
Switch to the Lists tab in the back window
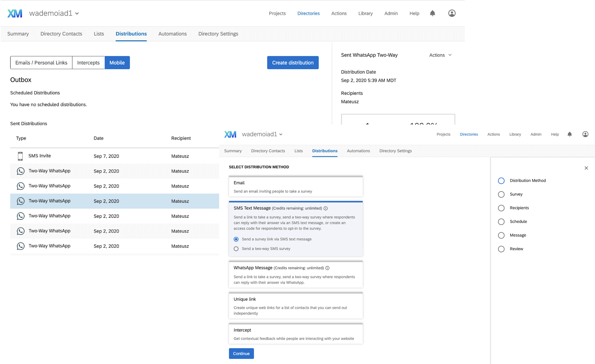[99, 34]
